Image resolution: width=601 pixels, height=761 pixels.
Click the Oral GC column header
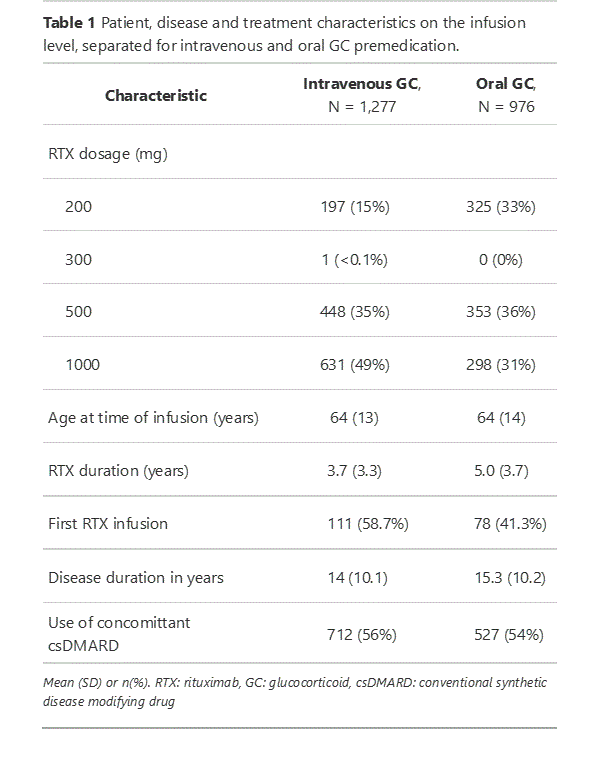(505, 95)
